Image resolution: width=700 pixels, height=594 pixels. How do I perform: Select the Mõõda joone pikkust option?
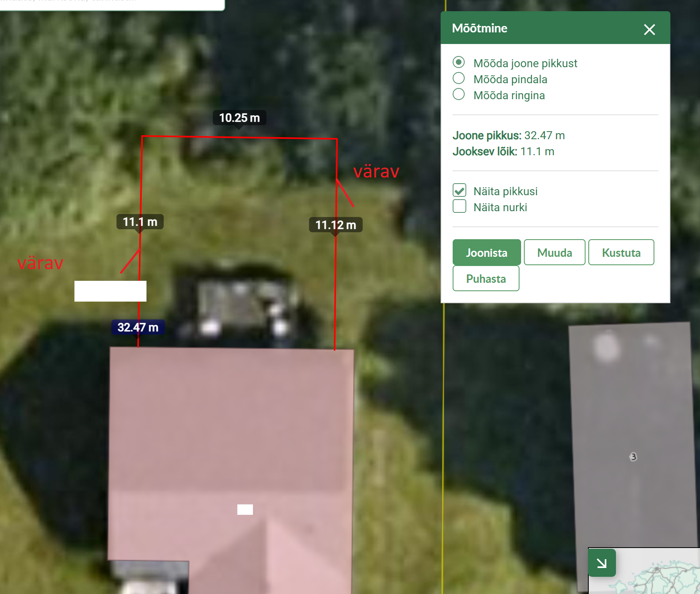(459, 62)
